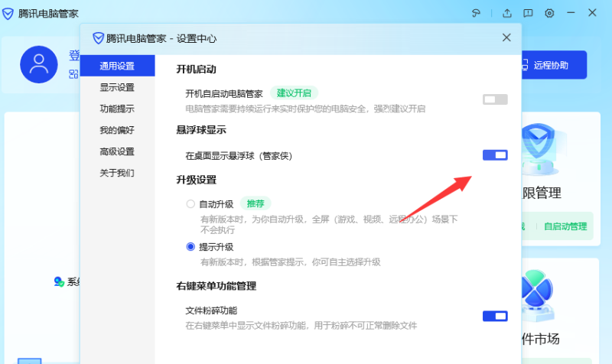
Task: Click the 建议开启 green tag
Action: [x=294, y=93]
